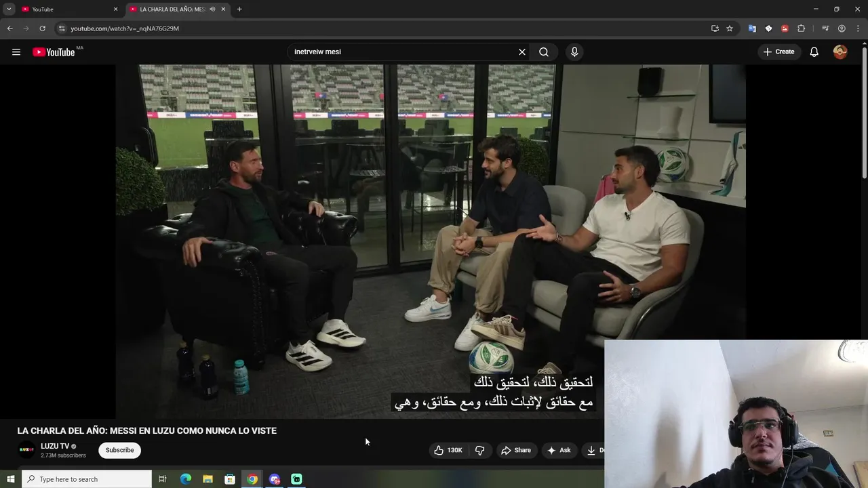
Task: Share the video
Action: [516, 450]
